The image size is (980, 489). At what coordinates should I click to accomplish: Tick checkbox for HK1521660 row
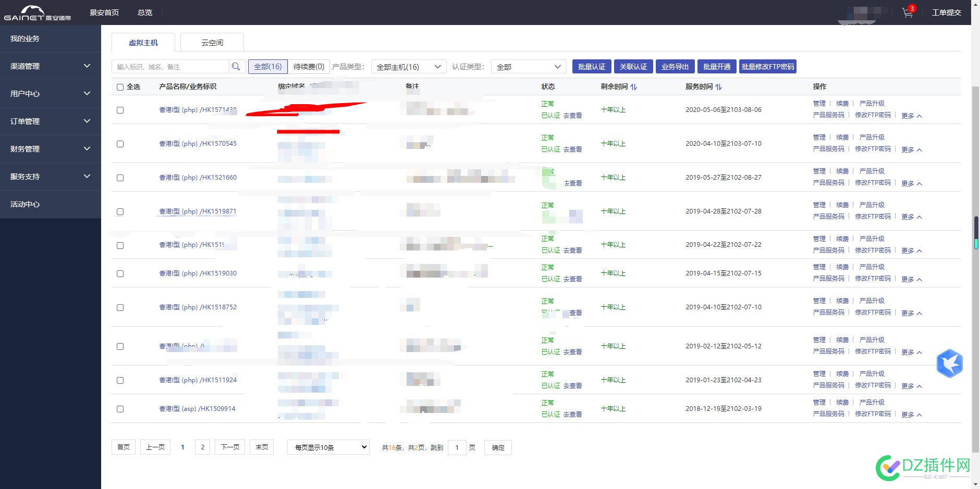tap(120, 178)
